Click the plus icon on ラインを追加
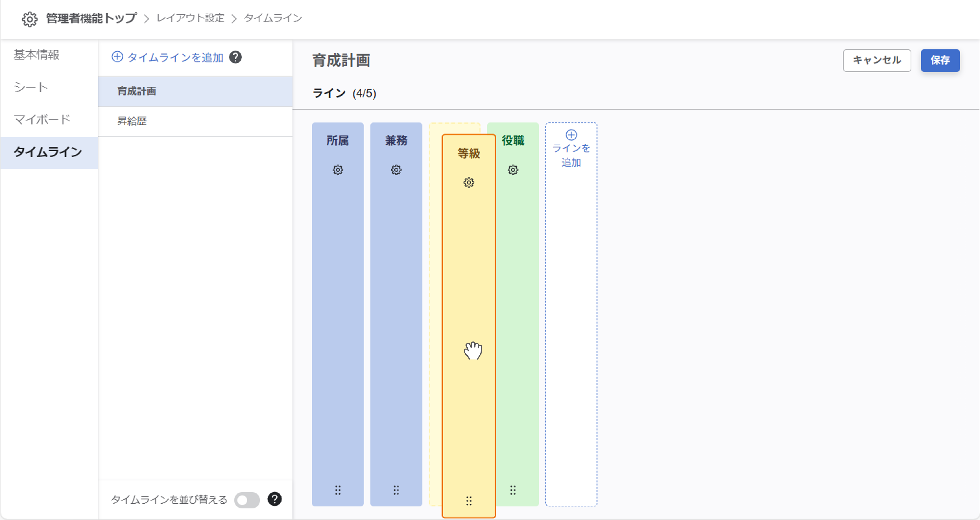The height and width of the screenshot is (520, 980). coord(571,135)
